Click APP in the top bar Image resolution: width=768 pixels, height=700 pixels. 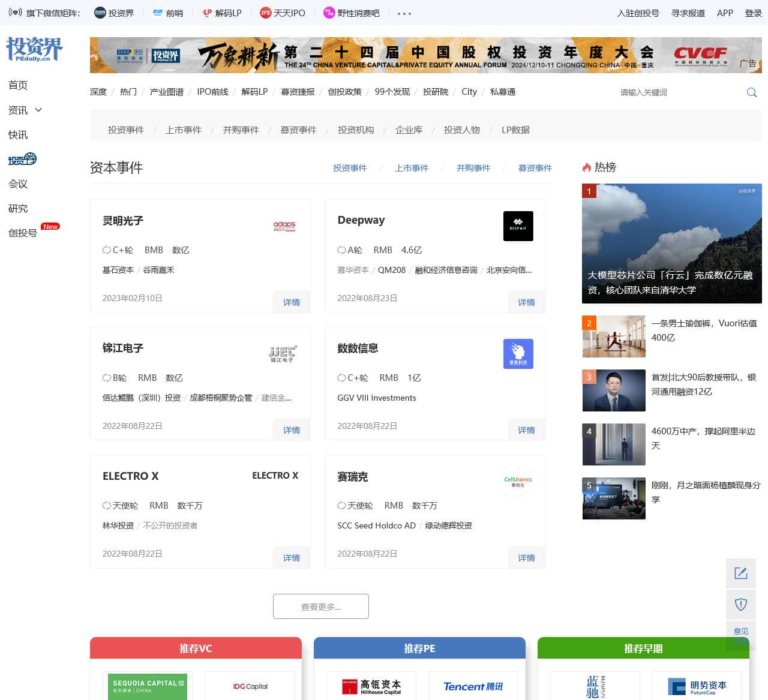(725, 13)
